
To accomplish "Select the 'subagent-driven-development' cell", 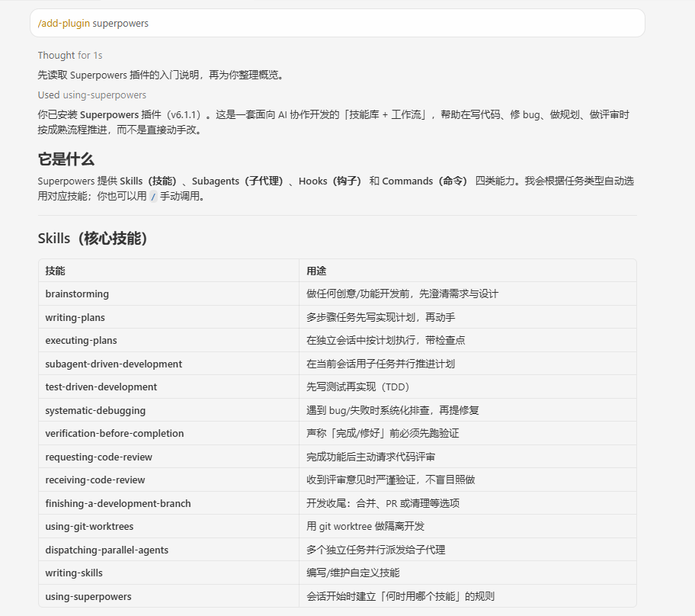I will click(x=169, y=364).
